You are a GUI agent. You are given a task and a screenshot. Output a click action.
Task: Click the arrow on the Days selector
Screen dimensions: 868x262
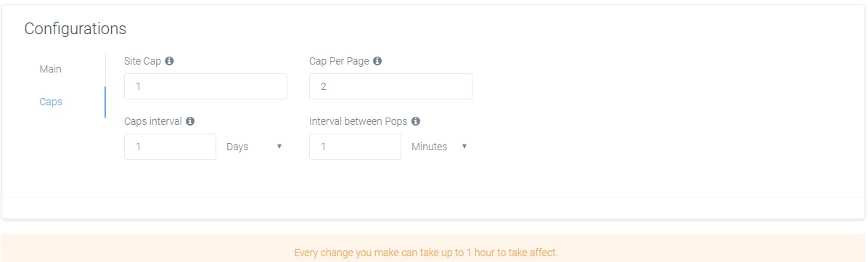click(x=279, y=147)
